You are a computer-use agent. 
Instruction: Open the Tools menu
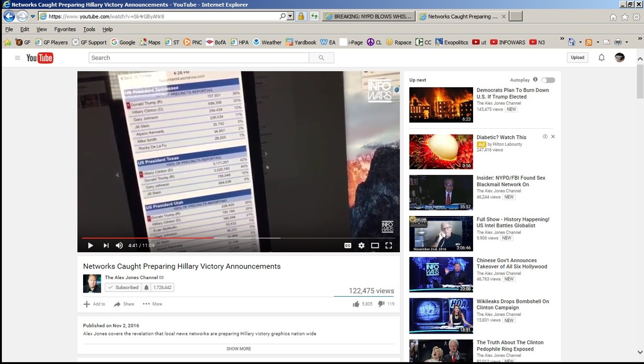click(x=89, y=29)
